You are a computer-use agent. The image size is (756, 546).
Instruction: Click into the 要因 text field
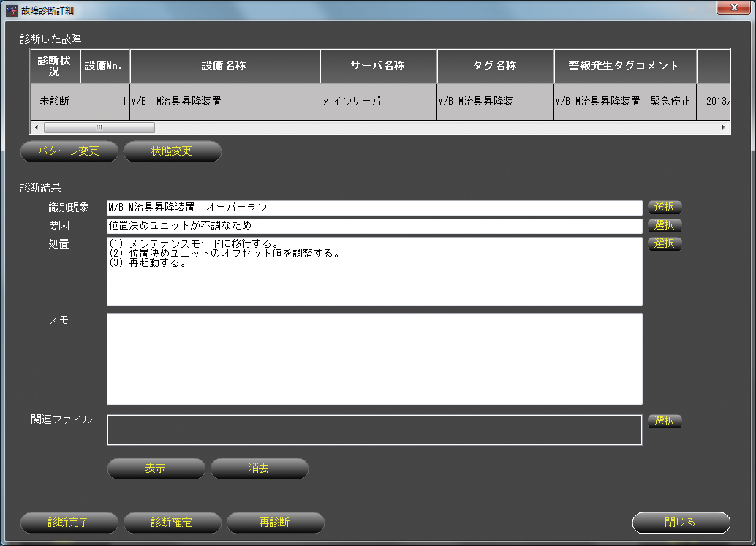coord(374,226)
